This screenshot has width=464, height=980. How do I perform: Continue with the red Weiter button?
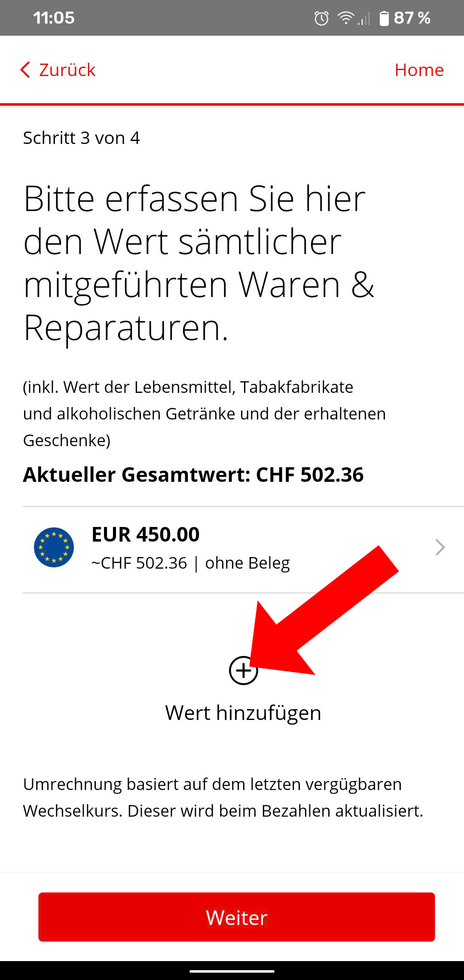(x=237, y=917)
